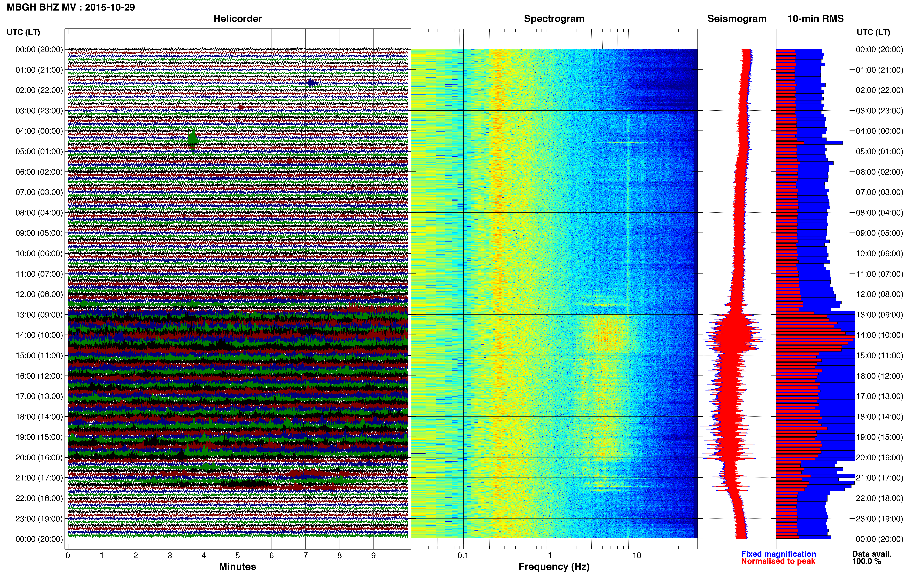Click the left '02:00 (22:00)' time label

(x=39, y=90)
